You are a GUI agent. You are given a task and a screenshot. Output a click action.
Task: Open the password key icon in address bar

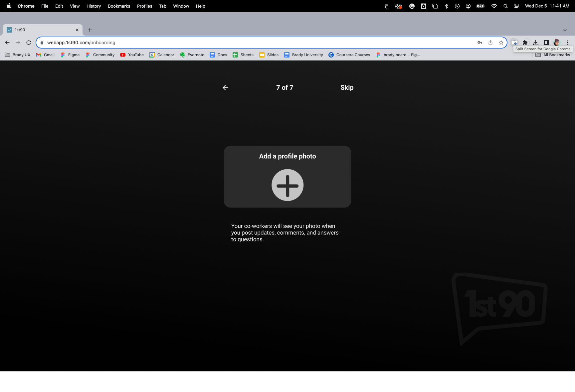click(x=480, y=43)
